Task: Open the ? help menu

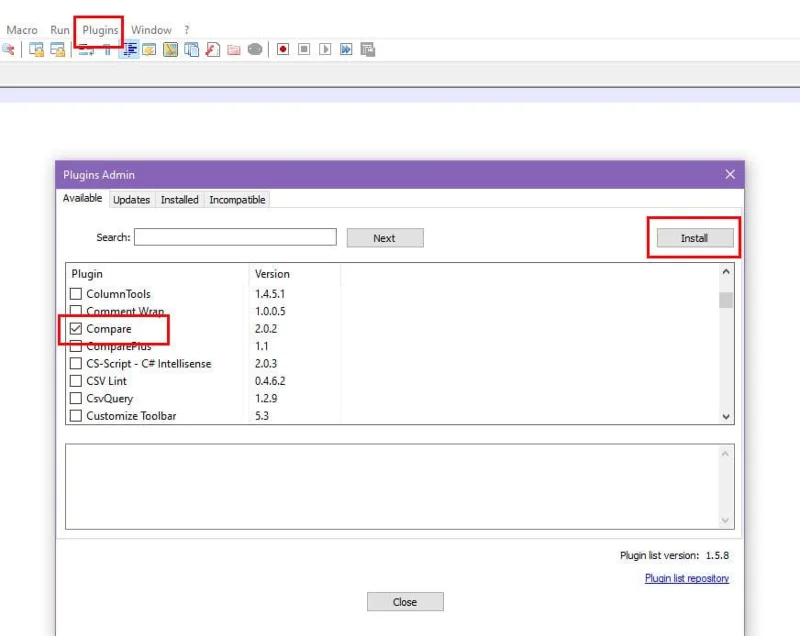Action: pyautogui.click(x=187, y=30)
